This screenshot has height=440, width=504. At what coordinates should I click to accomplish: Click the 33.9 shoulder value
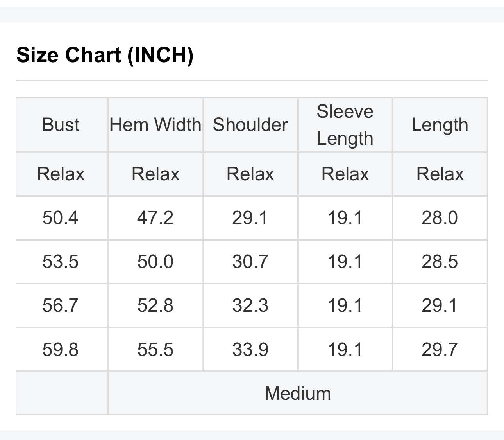[x=250, y=350]
